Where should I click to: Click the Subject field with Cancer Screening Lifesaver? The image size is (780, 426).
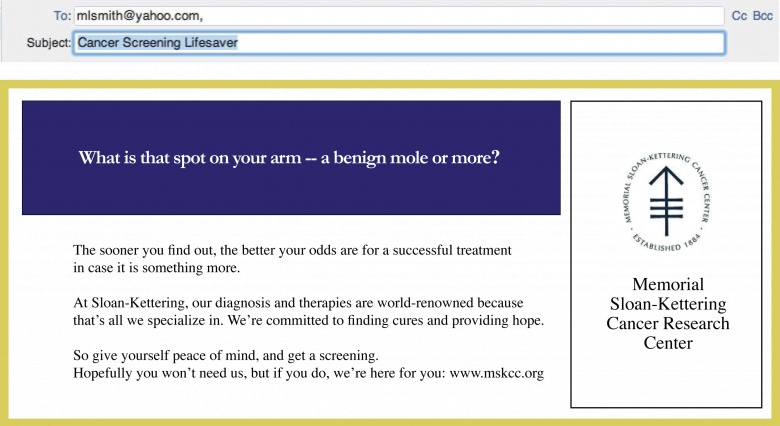399,43
